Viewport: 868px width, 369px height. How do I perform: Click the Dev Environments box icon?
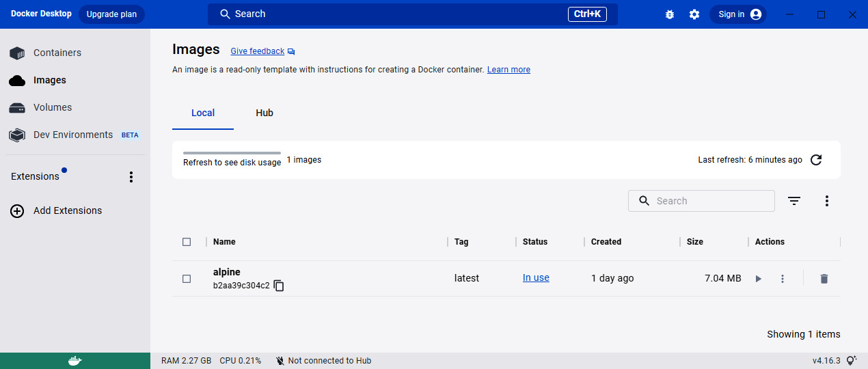click(x=17, y=135)
